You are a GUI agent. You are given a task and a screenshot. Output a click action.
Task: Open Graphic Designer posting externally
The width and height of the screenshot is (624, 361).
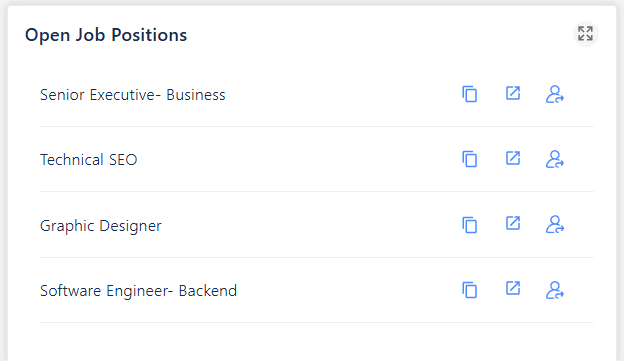[513, 223]
